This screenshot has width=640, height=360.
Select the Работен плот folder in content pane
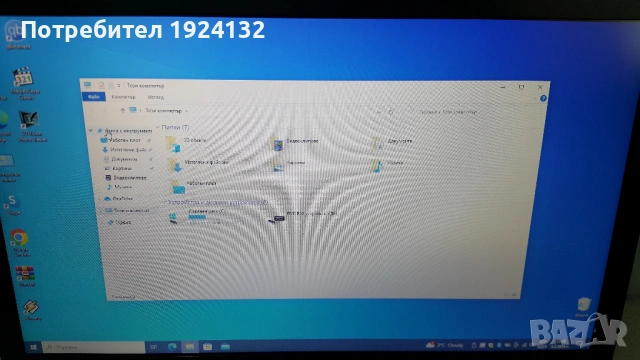point(193,186)
